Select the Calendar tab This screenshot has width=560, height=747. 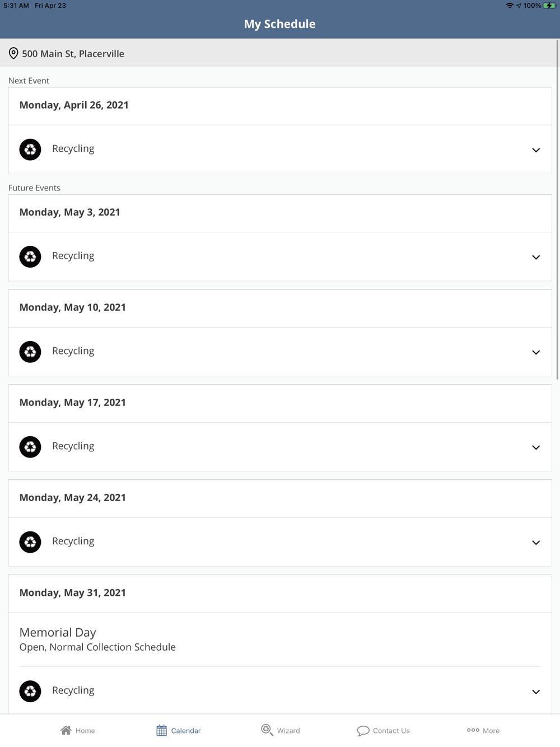pyautogui.click(x=179, y=730)
